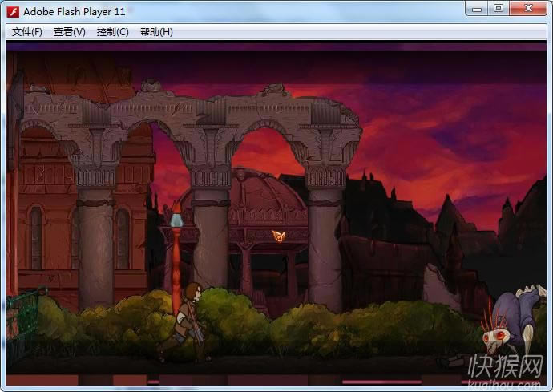This screenshot has height=392, width=553.
Task: Open the 控制(C) menu
Action: 112,32
